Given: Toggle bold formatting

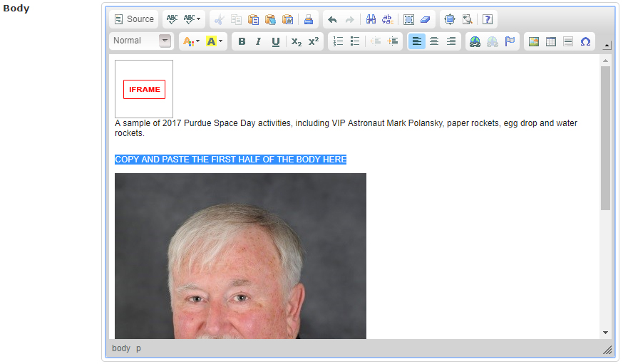Looking at the screenshot, I should [242, 41].
